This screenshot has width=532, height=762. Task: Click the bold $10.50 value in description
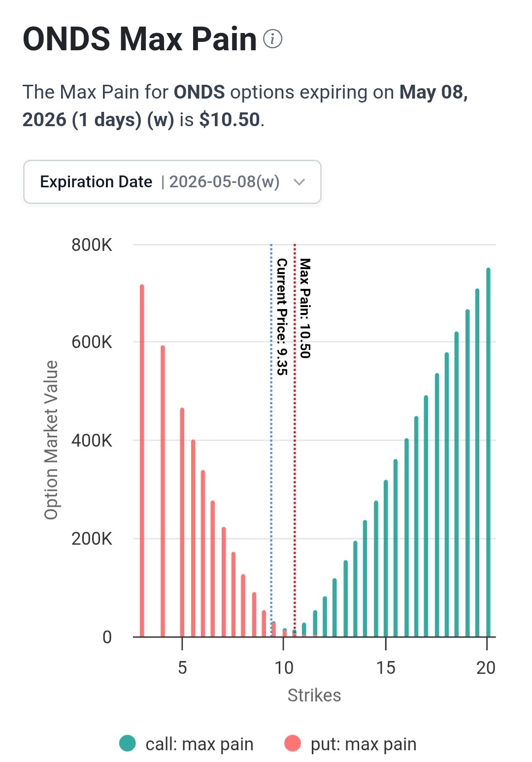click(x=229, y=120)
